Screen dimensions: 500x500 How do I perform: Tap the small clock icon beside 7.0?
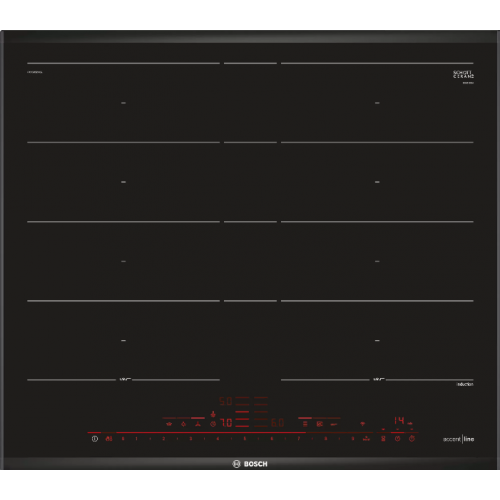point(213,424)
